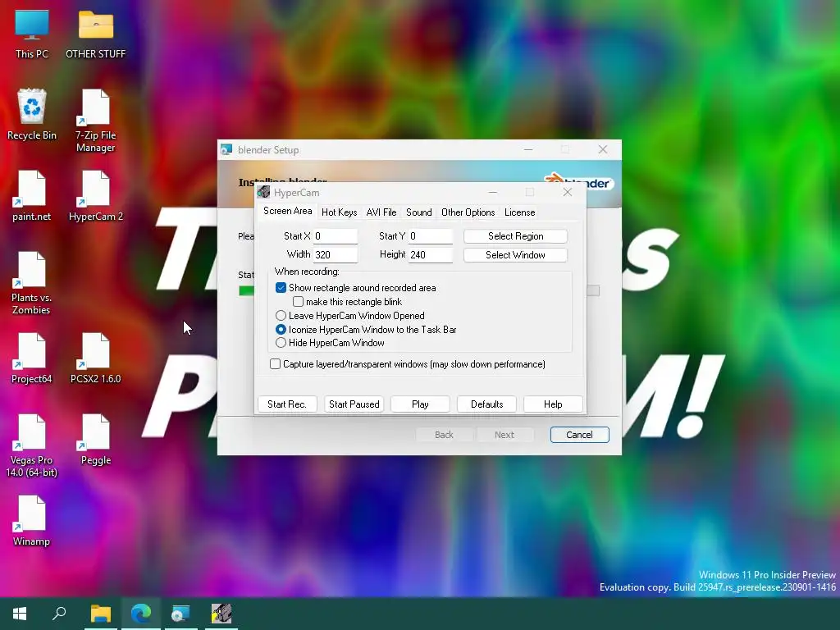Open This PC desktop icon

point(32,34)
